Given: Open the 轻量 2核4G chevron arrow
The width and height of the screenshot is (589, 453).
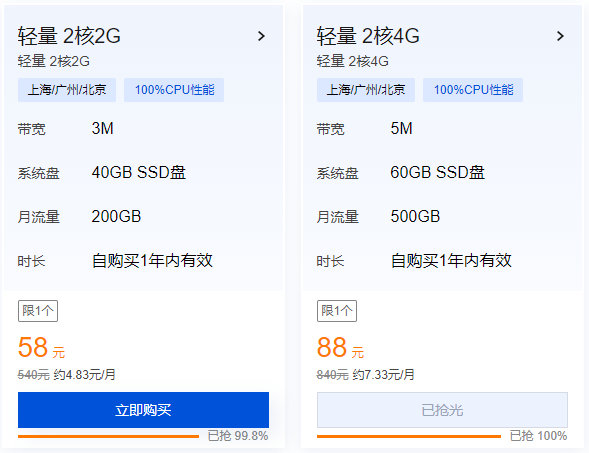Looking at the screenshot, I should (x=560, y=36).
